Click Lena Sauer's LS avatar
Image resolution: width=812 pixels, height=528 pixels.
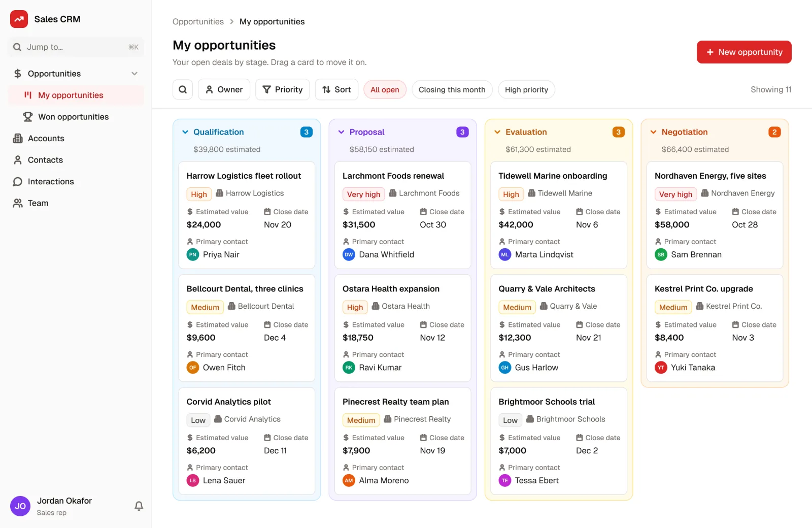point(193,480)
